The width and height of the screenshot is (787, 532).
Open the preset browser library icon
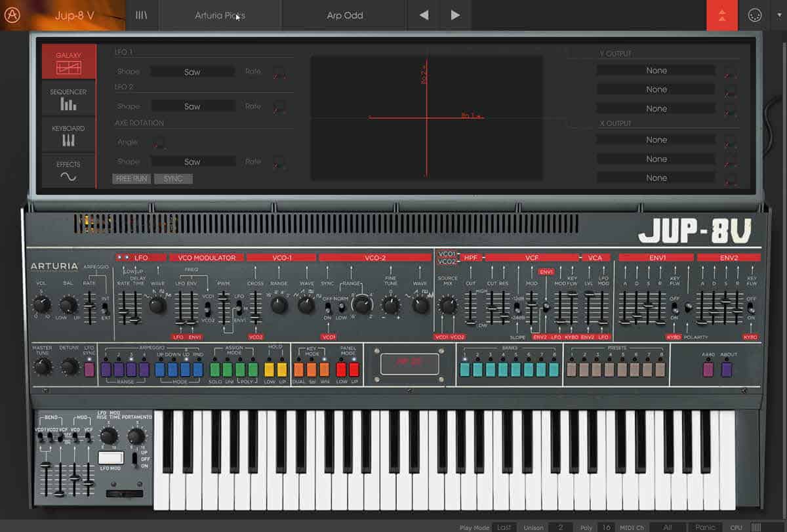pos(142,15)
